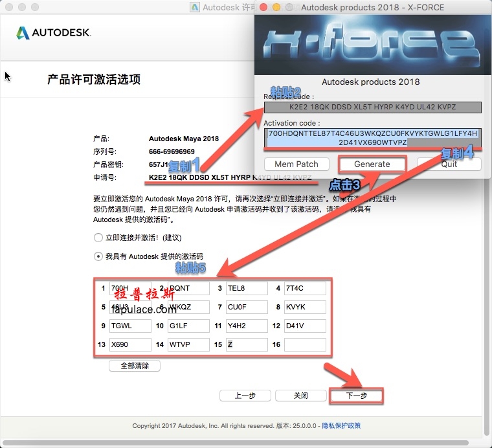This screenshot has width=492, height=448.
Task: Click activation code field 1
Action: tap(130, 288)
